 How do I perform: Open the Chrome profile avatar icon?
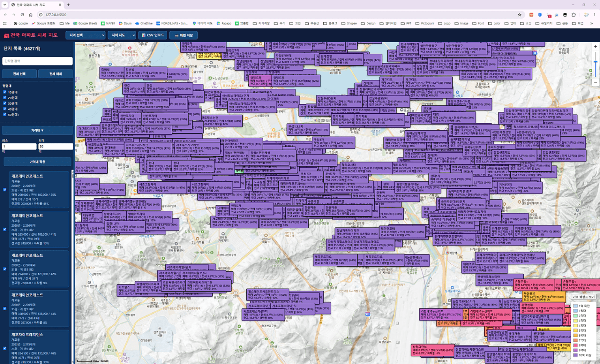[586, 15]
